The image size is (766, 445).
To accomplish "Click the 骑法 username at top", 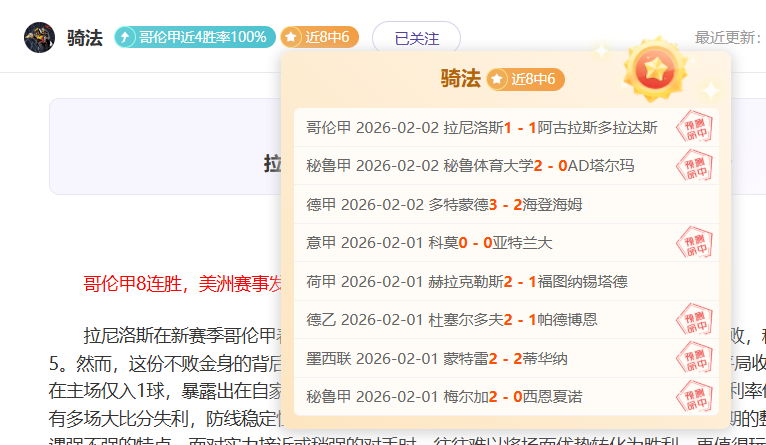I will click(x=85, y=38).
